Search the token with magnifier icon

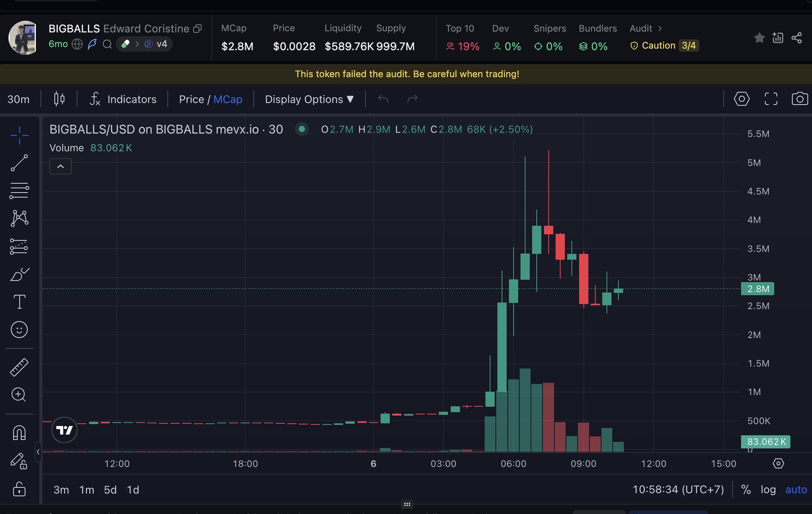point(107,44)
